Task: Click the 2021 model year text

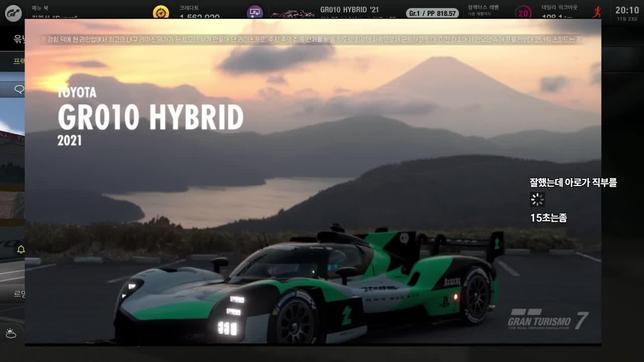Action: (69, 141)
